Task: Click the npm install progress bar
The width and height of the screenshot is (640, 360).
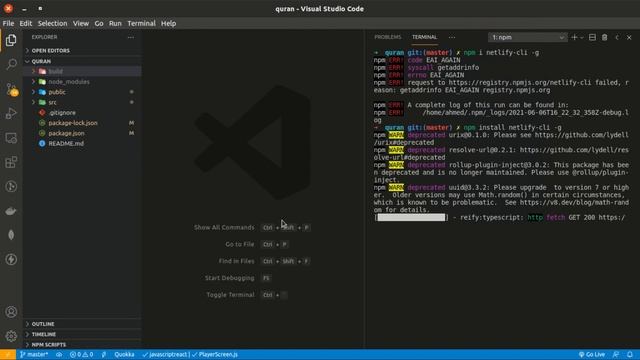Action: [411, 218]
